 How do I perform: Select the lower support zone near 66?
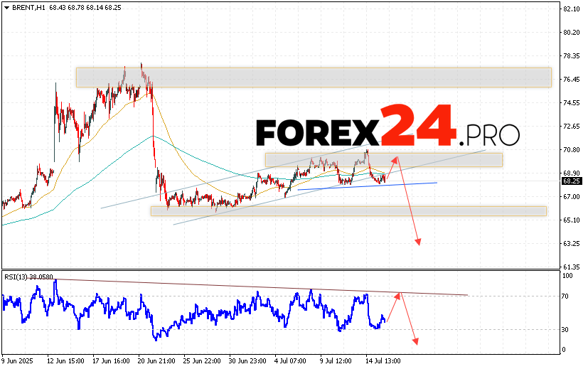tap(348, 211)
